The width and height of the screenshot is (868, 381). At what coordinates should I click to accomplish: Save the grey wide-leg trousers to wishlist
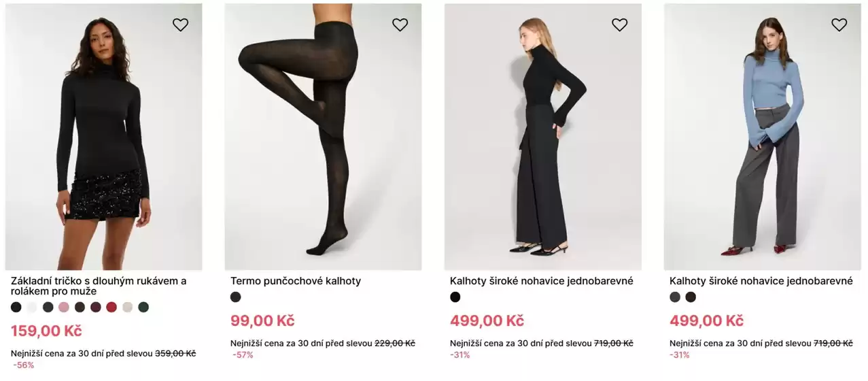pyautogui.click(x=839, y=25)
